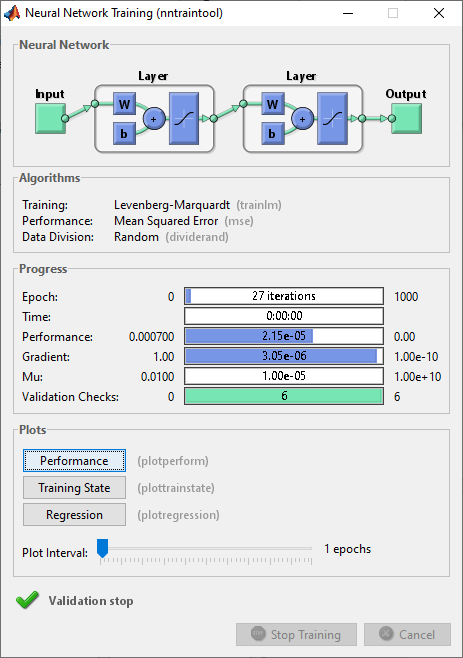Click the MATLAB logo in title bar
This screenshot has width=463, height=658.
tap(12, 13)
